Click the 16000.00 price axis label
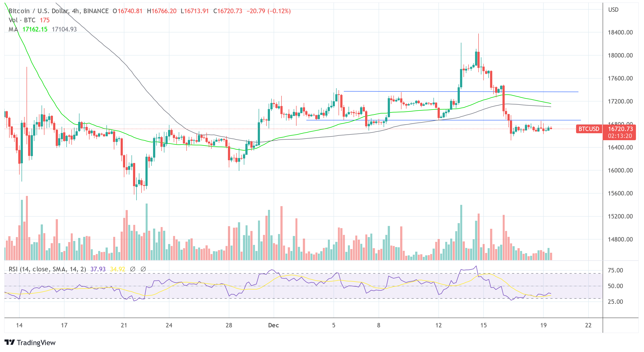The height and width of the screenshot is (352, 644). coord(620,170)
